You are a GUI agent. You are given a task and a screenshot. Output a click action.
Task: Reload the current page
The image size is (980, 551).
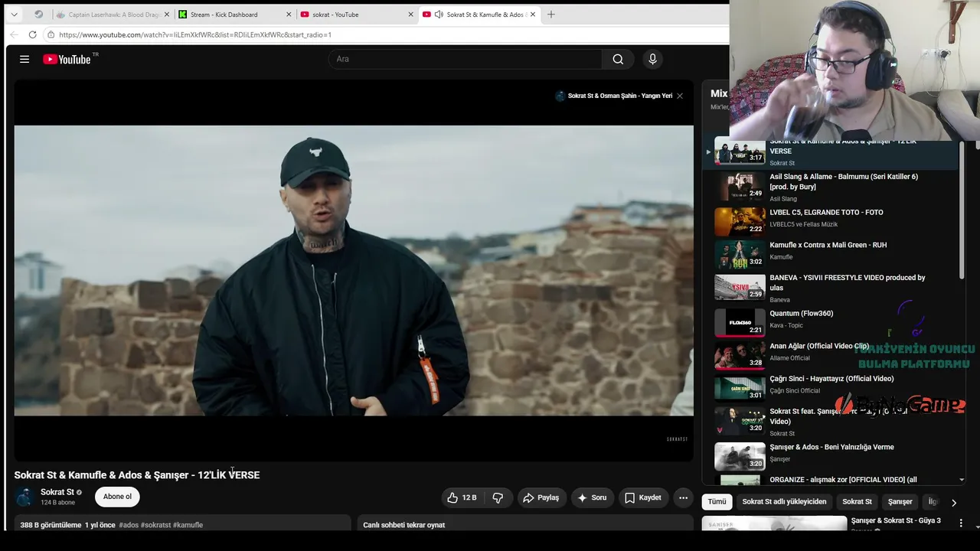tap(32, 34)
